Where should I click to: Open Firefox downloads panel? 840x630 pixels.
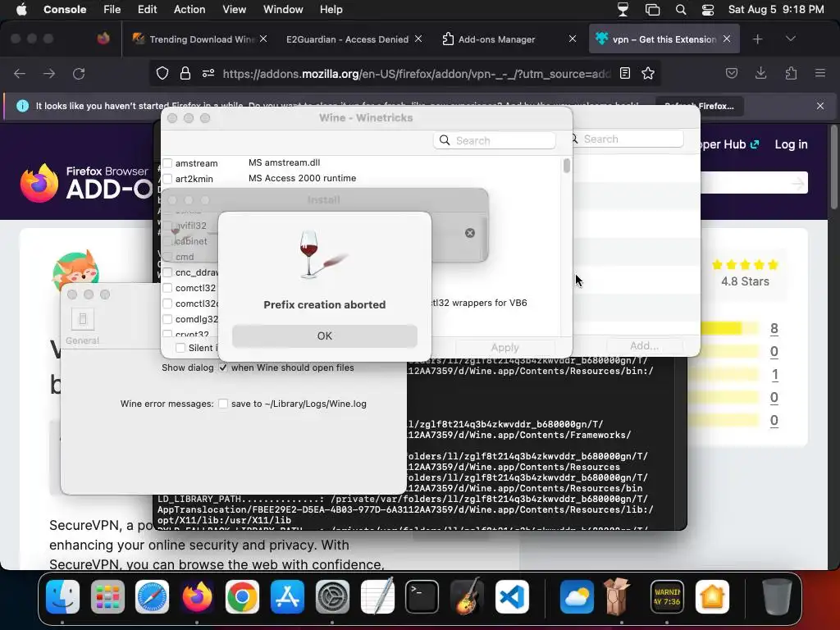click(760, 73)
